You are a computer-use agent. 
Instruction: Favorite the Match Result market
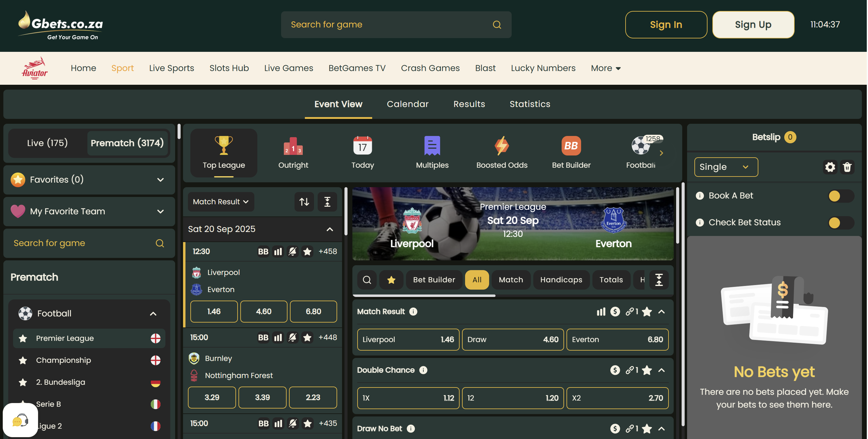tap(647, 312)
